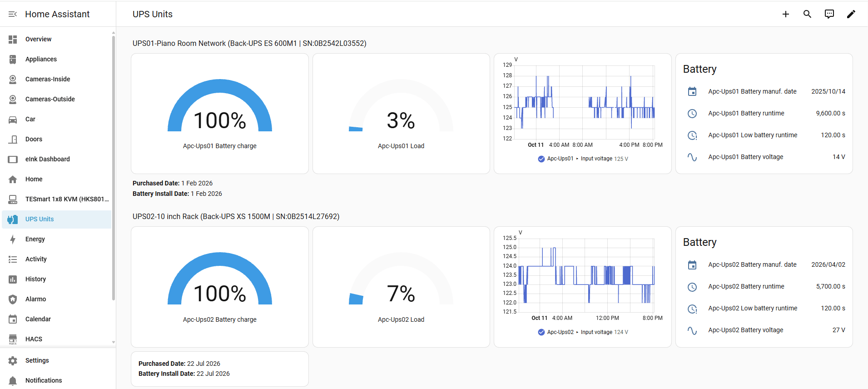The height and width of the screenshot is (389, 868).
Task: Click the History chart icon
Action: click(x=13, y=279)
